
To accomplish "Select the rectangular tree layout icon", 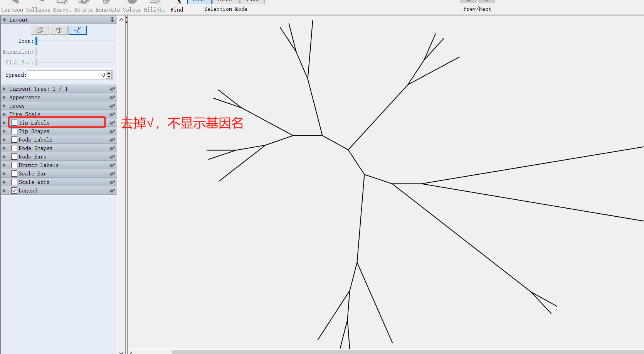I will (40, 30).
